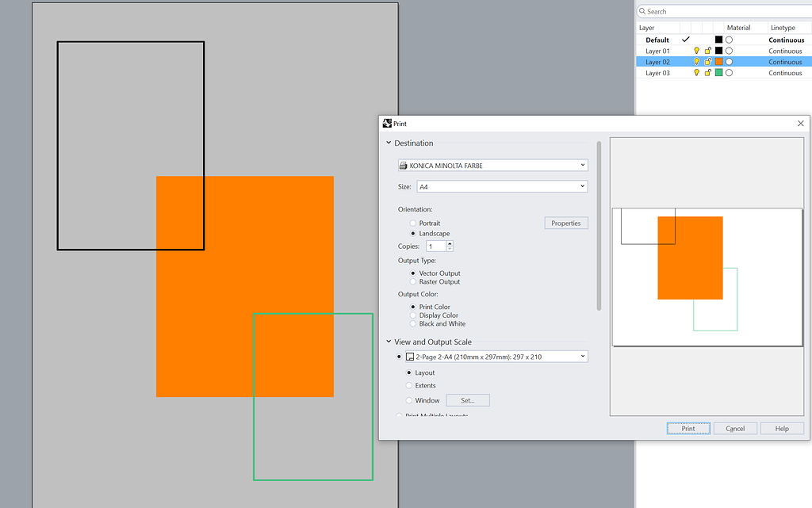
Task: Click Layer 02's material sphere icon
Action: [728, 62]
